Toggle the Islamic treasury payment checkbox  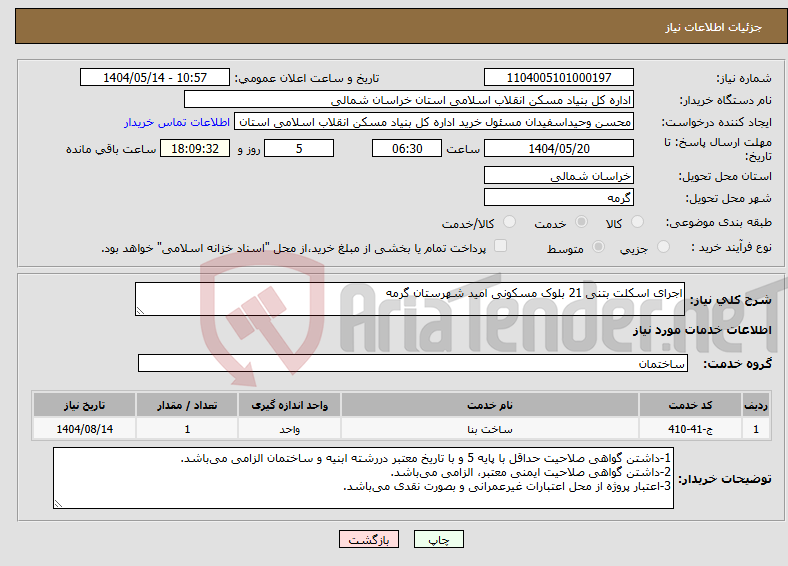coord(501,245)
